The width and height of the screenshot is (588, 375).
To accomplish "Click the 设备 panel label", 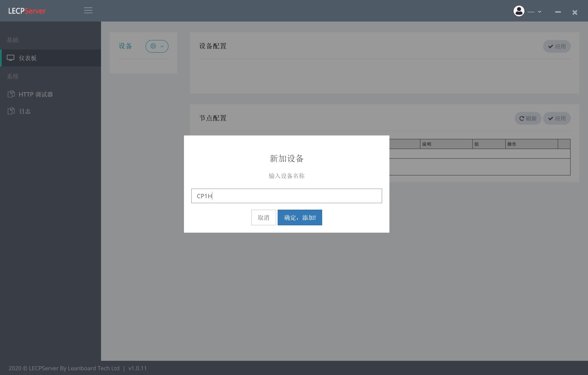I will point(126,46).
